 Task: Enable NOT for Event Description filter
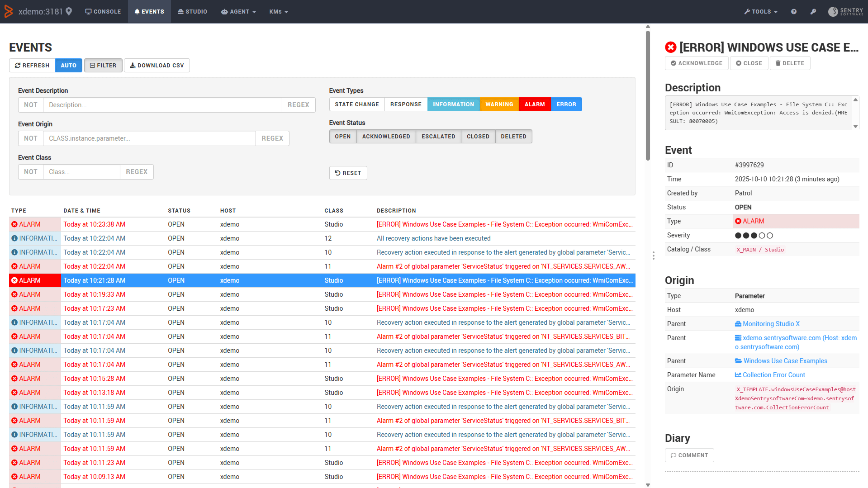coord(31,105)
